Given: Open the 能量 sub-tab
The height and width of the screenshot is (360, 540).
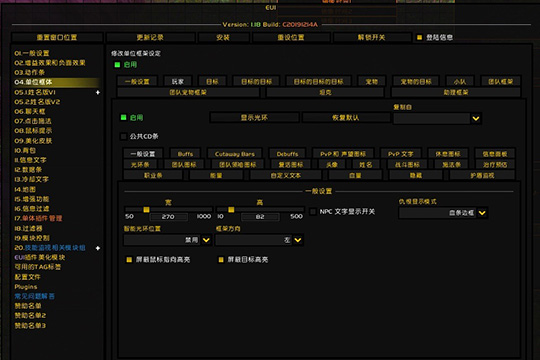Looking at the screenshot, I should pyautogui.click(x=216, y=175).
